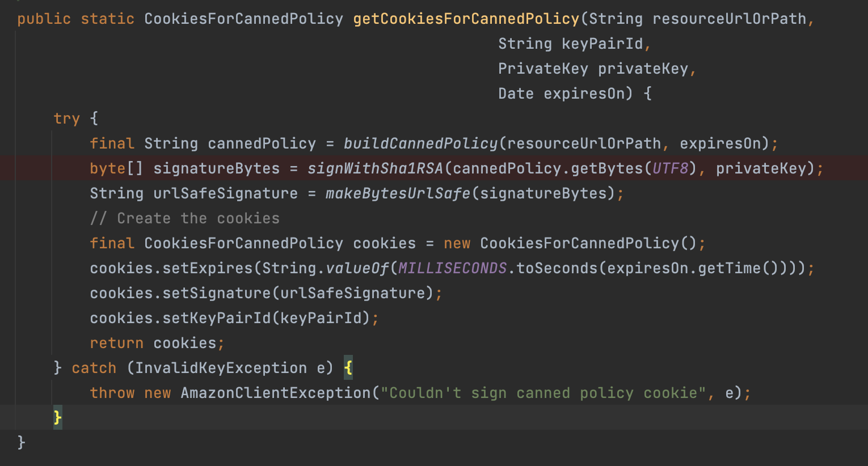Click the 'UTF8' constant

pos(671,168)
